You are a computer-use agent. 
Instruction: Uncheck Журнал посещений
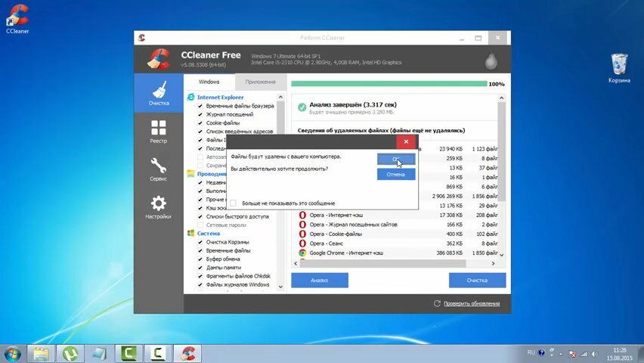[200, 114]
